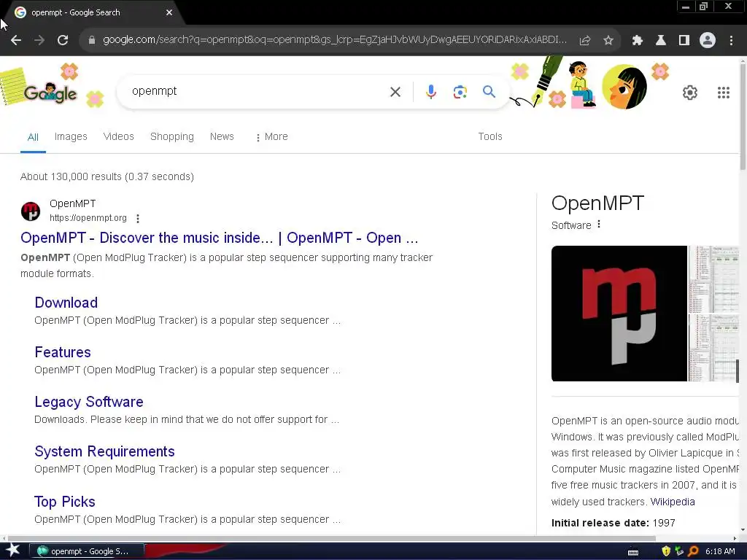747x560 pixels.
Task: Search by image with Google Lens
Action: (460, 92)
